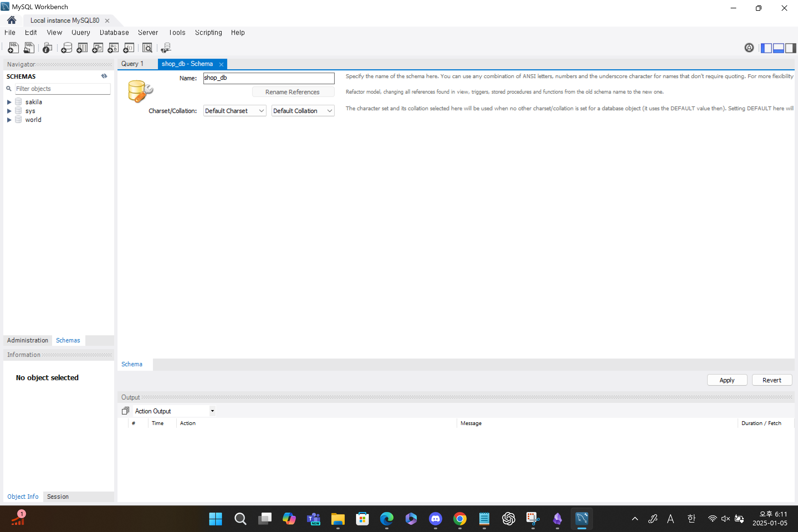Viewport: 798px width, 532px height.
Task: Select the Object Info tab
Action: coord(23,496)
